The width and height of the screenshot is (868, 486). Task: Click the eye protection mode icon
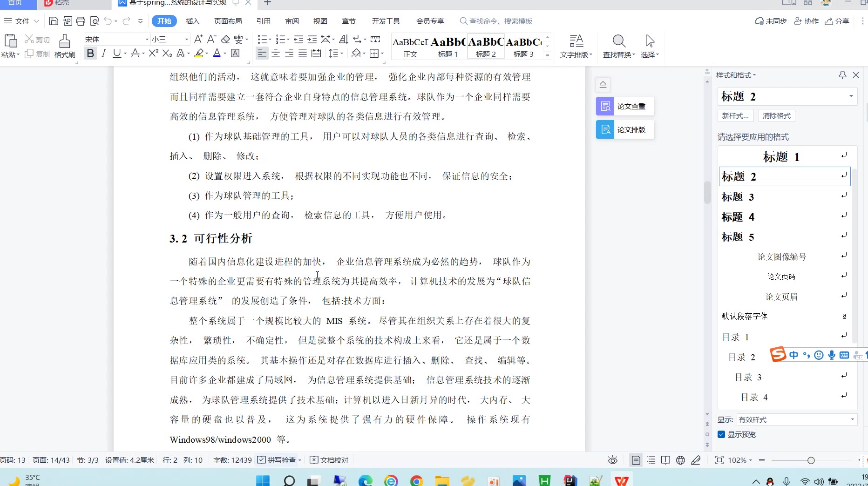click(x=612, y=460)
